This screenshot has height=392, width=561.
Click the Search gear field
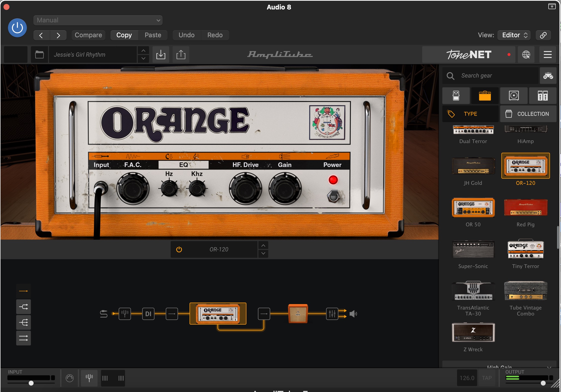click(490, 76)
